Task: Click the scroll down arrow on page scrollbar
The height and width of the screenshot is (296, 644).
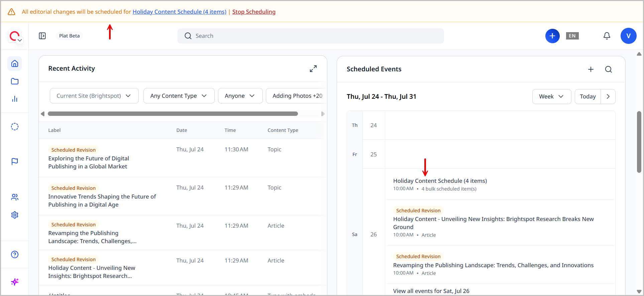Action: [x=639, y=292]
